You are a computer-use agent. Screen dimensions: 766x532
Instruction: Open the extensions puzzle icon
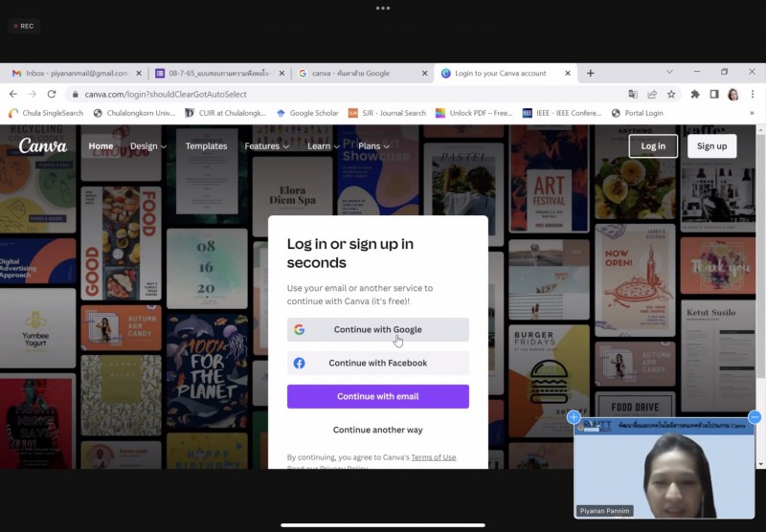(x=695, y=94)
